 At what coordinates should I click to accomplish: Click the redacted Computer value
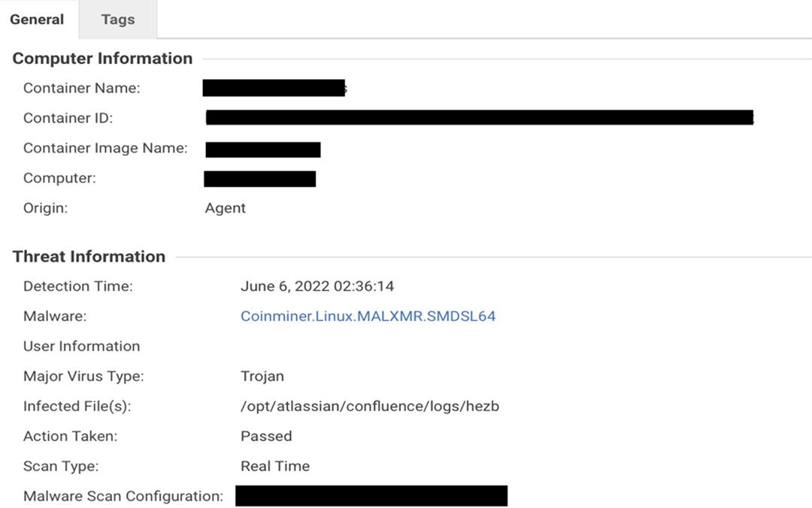point(260,179)
